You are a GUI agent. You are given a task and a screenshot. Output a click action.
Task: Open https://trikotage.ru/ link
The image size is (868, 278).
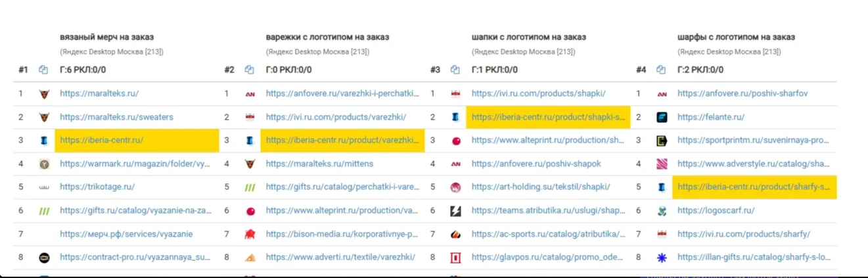coord(97,187)
